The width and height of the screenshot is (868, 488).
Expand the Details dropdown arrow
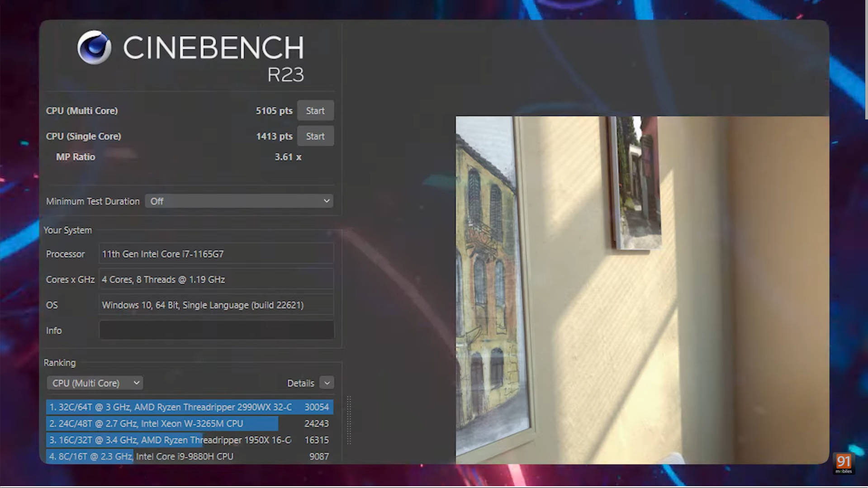click(x=327, y=383)
